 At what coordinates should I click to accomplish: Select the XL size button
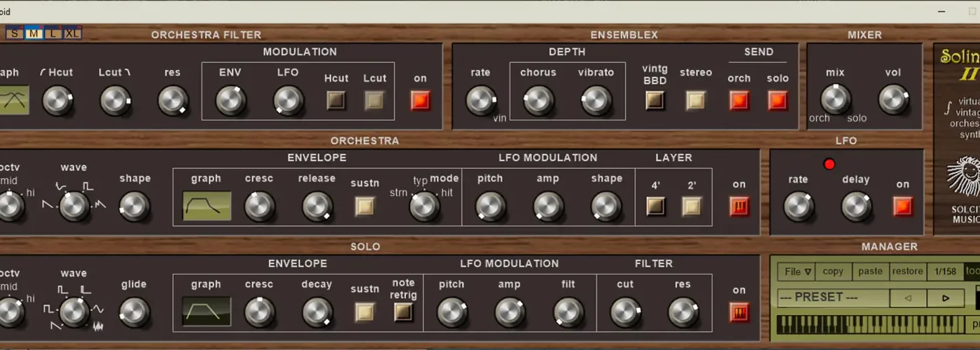pyautogui.click(x=71, y=34)
